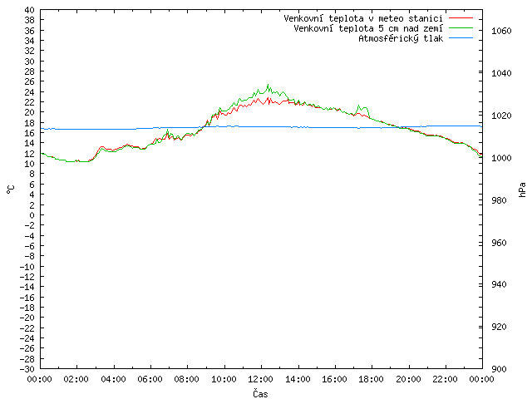Click x-axis tick label '12:00'
The image size is (532, 399).
coord(260,379)
